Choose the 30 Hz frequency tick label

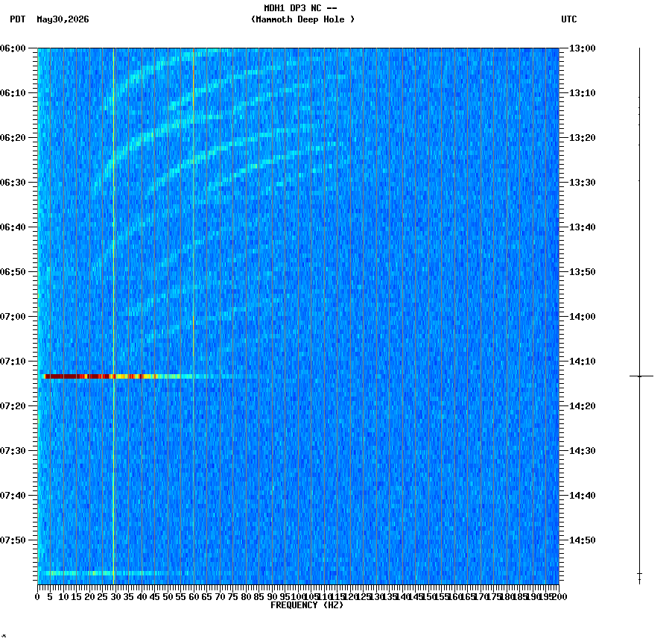click(x=115, y=597)
